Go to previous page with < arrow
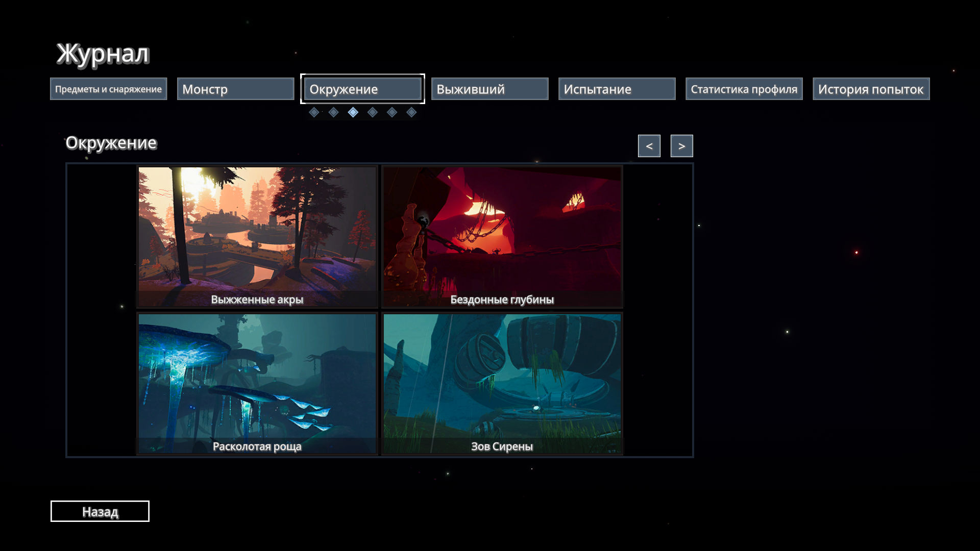Image resolution: width=980 pixels, height=551 pixels. click(x=649, y=146)
